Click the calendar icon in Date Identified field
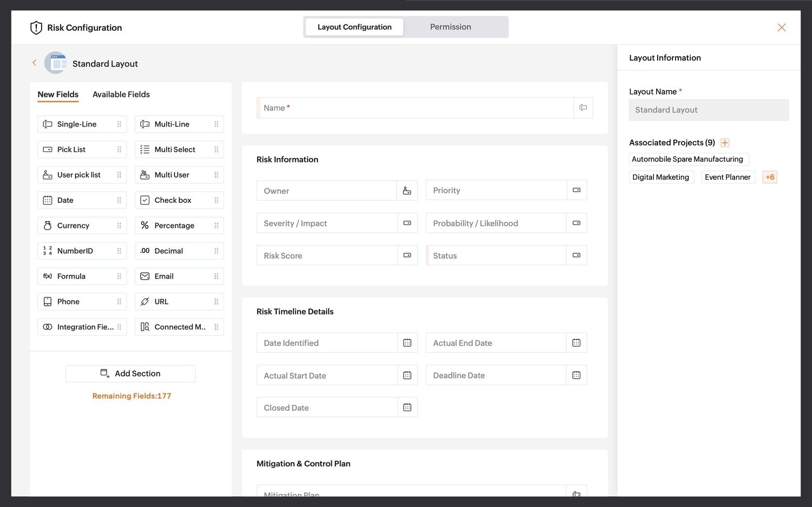The height and width of the screenshot is (507, 812). [407, 343]
